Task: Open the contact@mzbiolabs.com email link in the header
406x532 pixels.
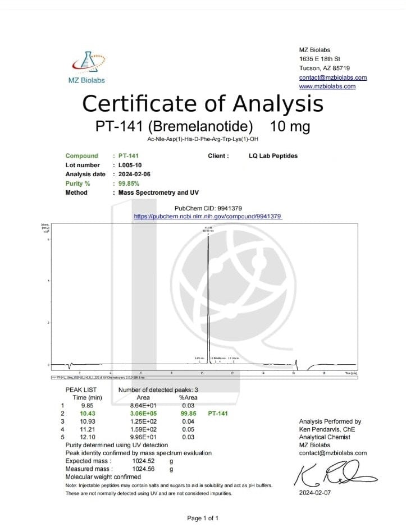Action: point(332,77)
